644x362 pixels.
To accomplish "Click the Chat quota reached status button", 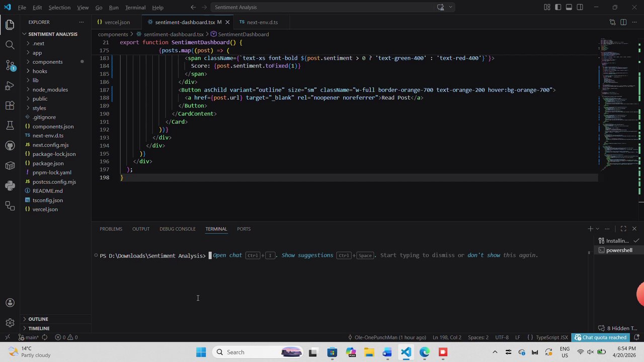I will pyautogui.click(x=601, y=337).
